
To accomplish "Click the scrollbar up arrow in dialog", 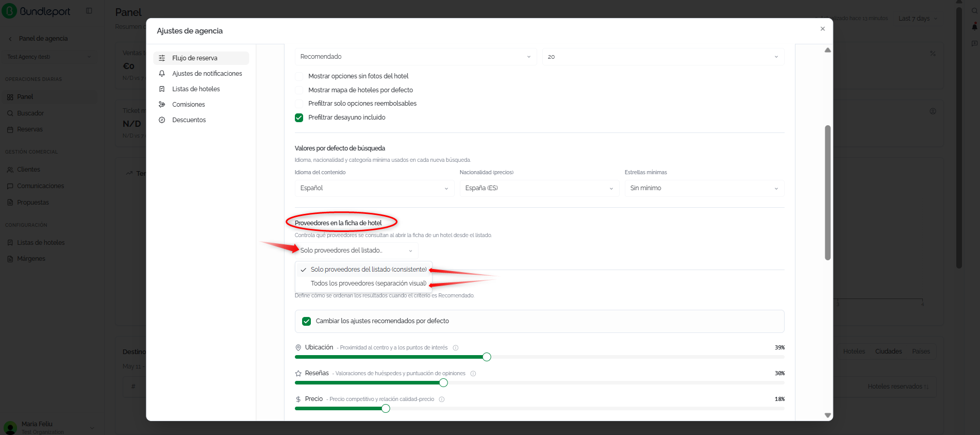I will 828,50.
